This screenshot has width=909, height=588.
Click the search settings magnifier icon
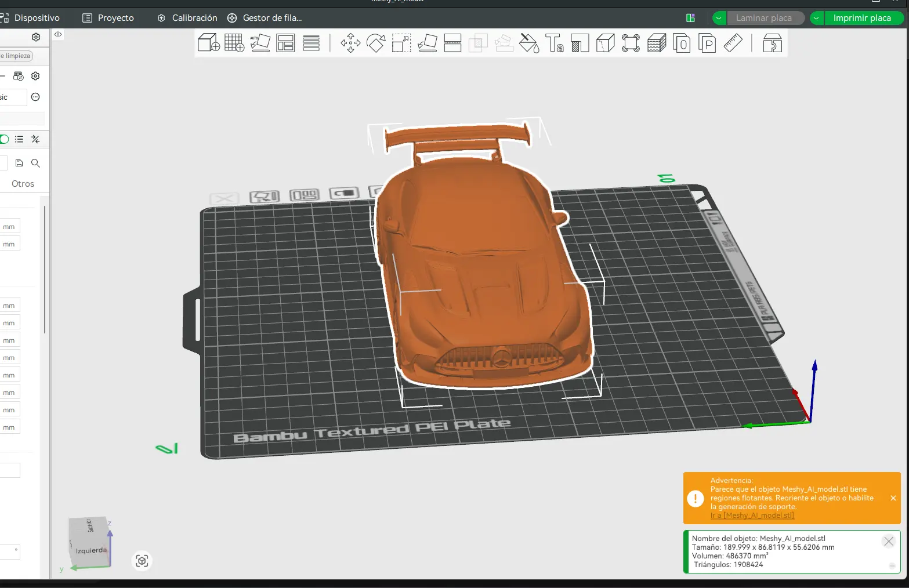(x=35, y=163)
